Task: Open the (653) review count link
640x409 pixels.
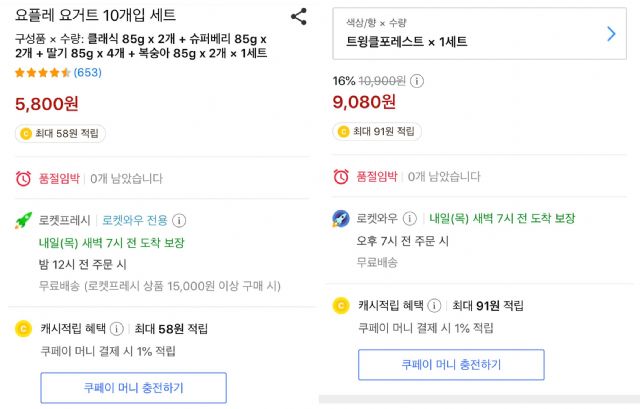Action: click(87, 73)
